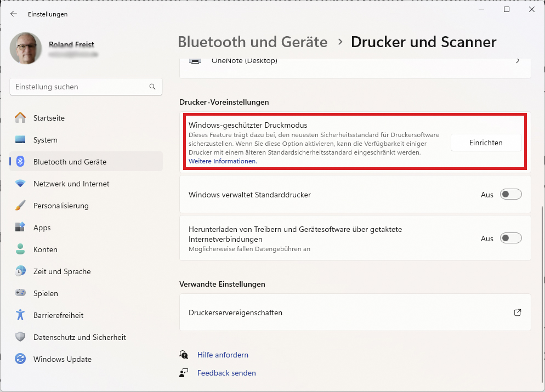This screenshot has height=392, width=545.
Task: Click the Apps icon in sidebar
Action: click(20, 228)
